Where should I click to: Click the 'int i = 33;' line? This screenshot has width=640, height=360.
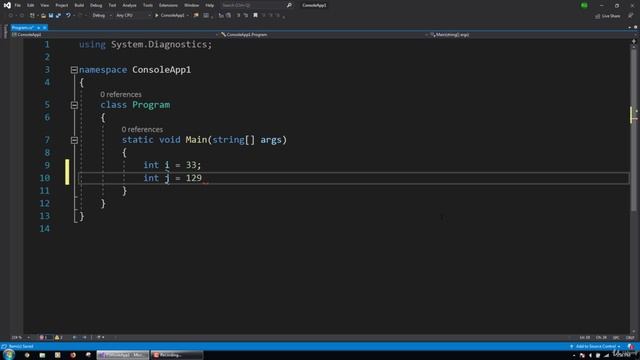[172, 165]
